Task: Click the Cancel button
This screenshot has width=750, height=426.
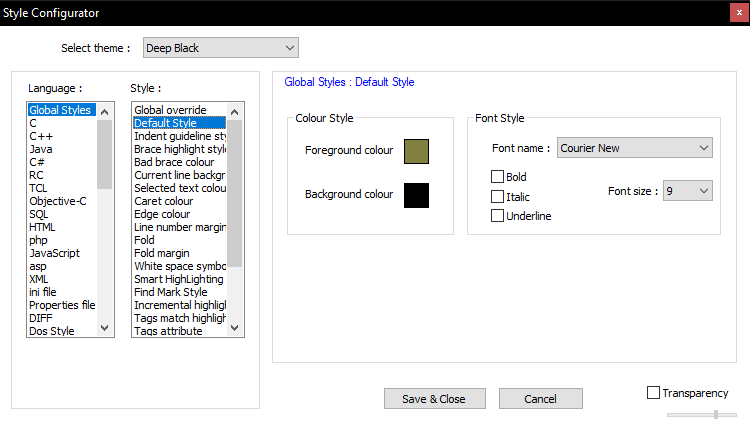Action: (540, 399)
